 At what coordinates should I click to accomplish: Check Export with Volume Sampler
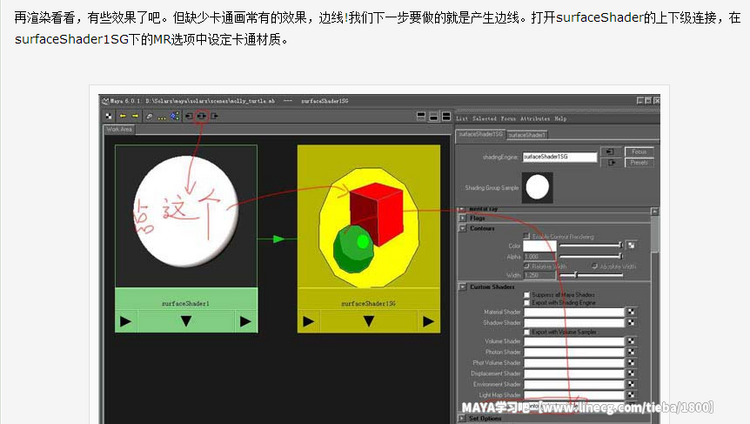pos(527,332)
